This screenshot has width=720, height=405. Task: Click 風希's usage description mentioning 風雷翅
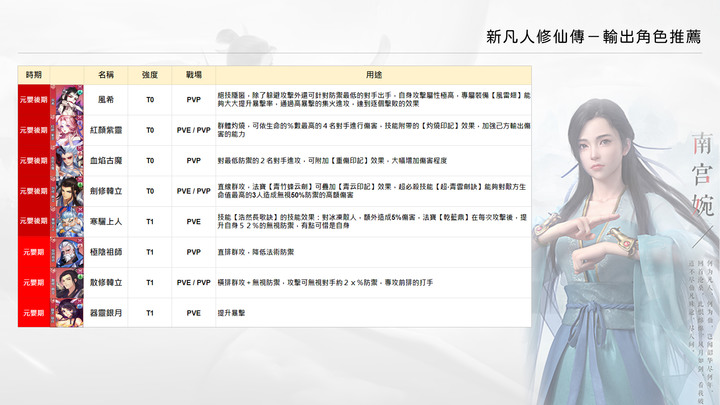pos(374,100)
